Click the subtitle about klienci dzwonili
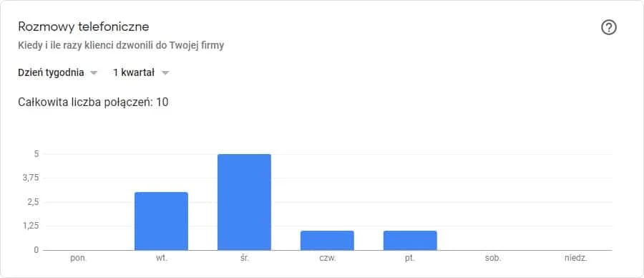This screenshot has height=278, width=644. pyautogui.click(x=121, y=46)
